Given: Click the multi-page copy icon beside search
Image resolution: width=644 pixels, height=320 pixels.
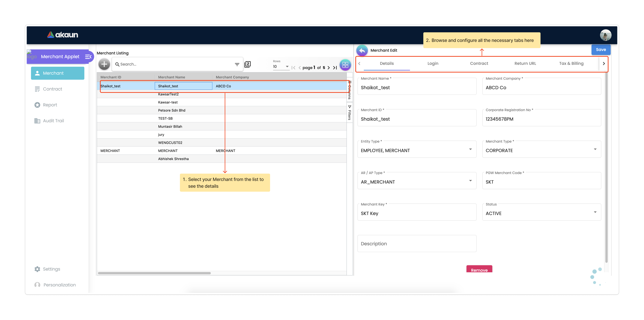Looking at the screenshot, I should [x=248, y=64].
